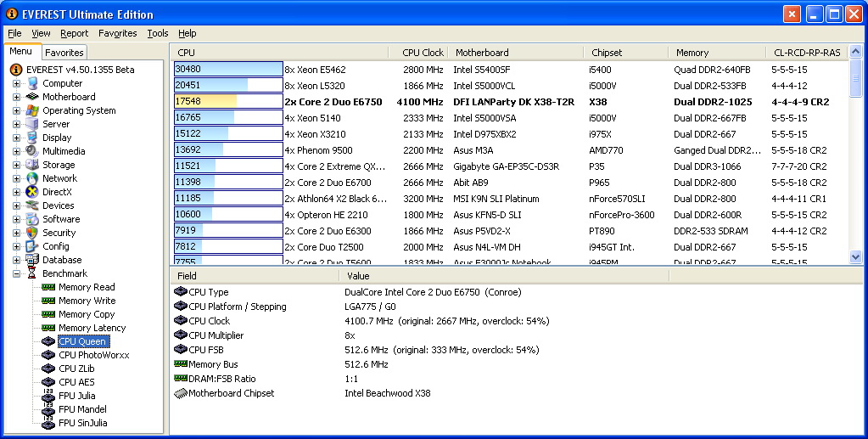The height and width of the screenshot is (439, 868).
Task: Click the Database icon in tree
Action: pyautogui.click(x=32, y=260)
